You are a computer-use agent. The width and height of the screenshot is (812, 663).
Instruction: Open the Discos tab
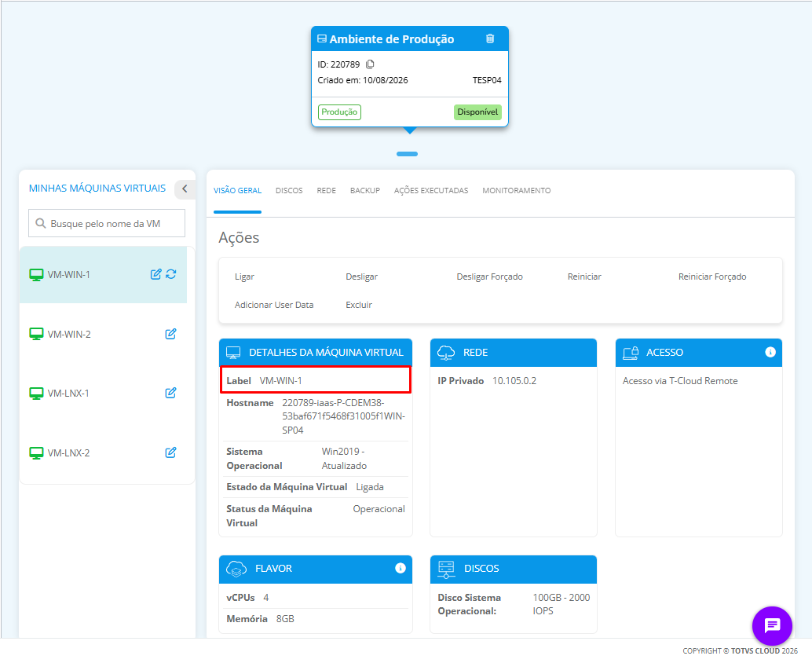point(289,191)
